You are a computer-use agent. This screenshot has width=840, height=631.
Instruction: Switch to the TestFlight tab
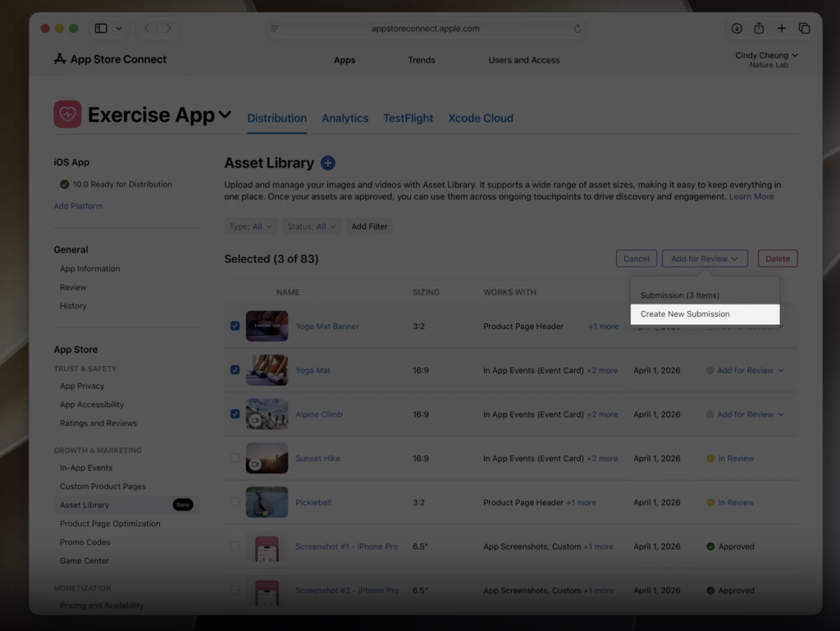pos(408,118)
